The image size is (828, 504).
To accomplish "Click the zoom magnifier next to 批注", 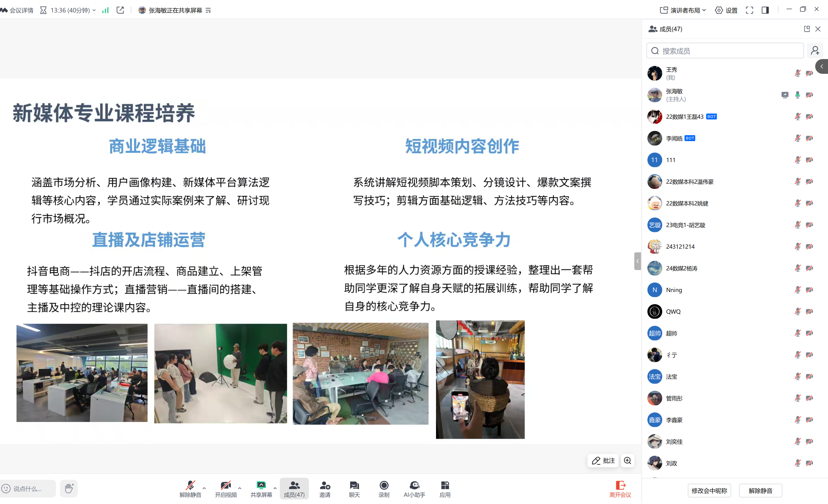I will coord(627,461).
